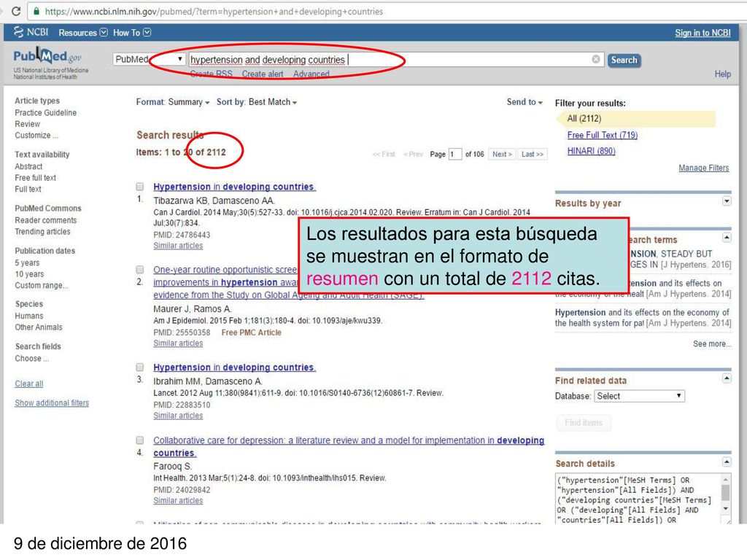Screen dimensions: 747x560
Task: Filter by Abstract text availability
Action: tap(28, 167)
